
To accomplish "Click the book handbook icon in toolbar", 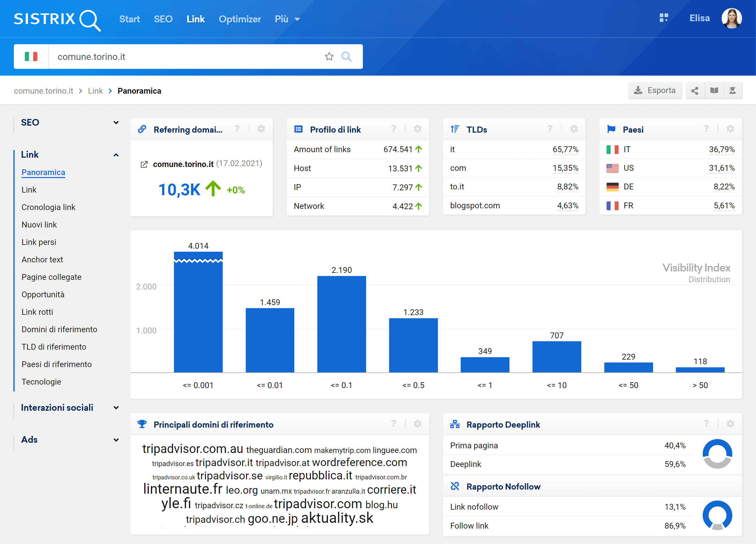I will click(714, 91).
